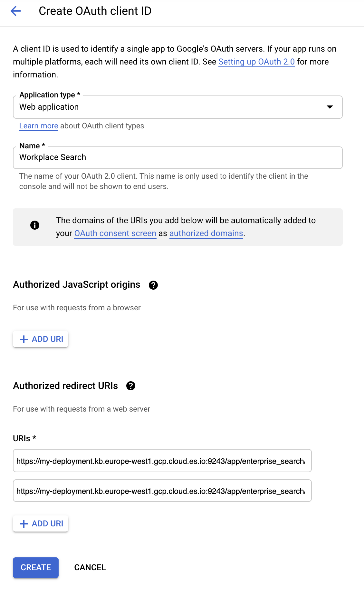Click the Create OAuth client ID heading
Viewport: 364px width, 598px height.
(x=95, y=11)
